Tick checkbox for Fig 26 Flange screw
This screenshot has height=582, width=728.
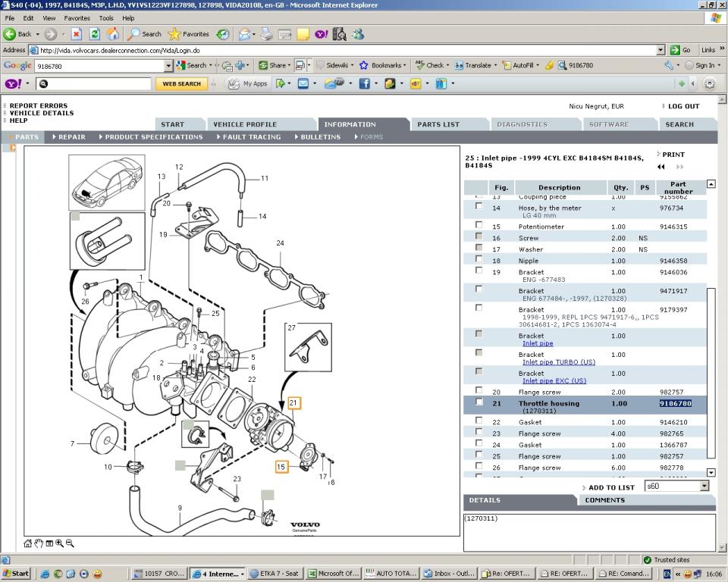(x=479, y=465)
